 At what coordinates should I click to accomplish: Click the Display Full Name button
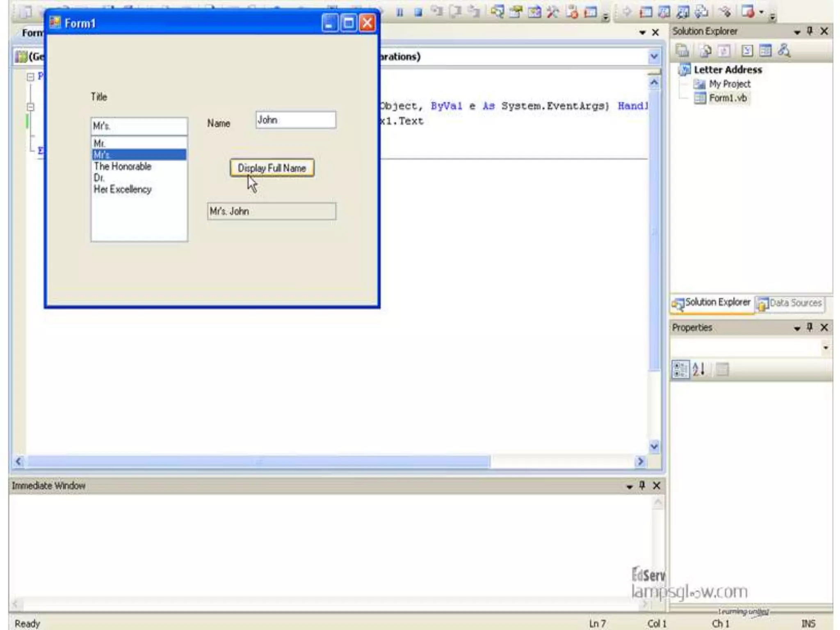click(272, 168)
